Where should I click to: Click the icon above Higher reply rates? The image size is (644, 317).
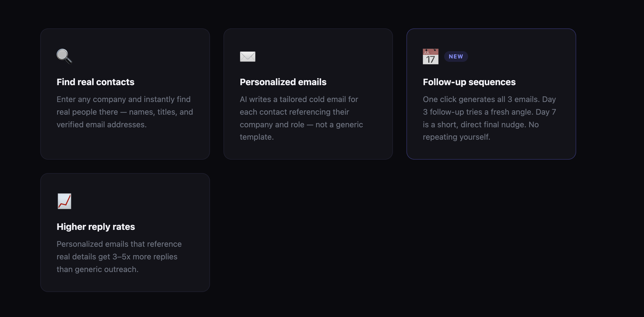[x=64, y=201]
